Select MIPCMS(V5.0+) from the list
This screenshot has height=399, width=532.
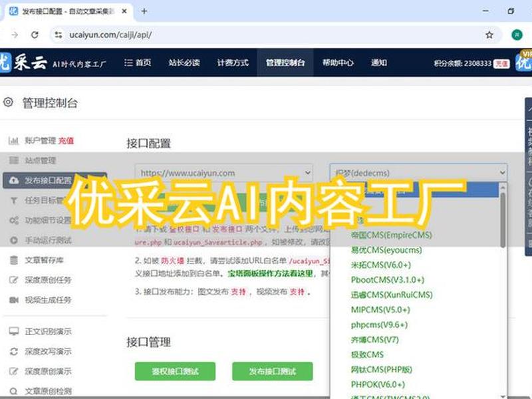380,310
